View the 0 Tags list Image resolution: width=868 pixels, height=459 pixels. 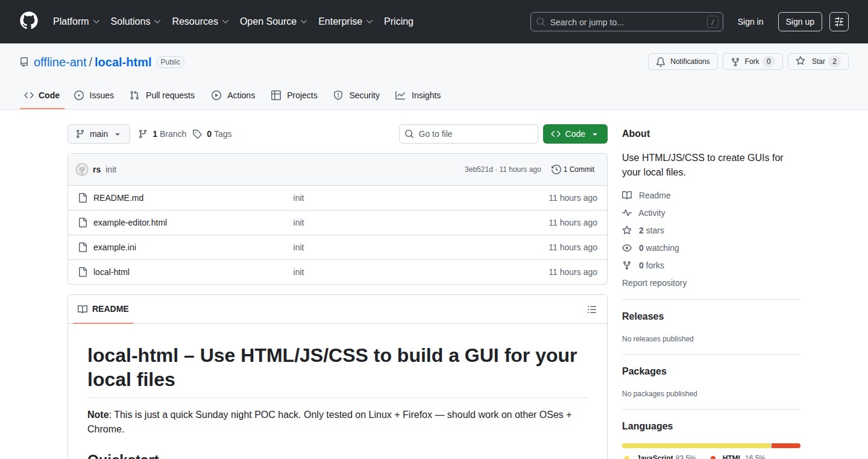[x=212, y=134]
